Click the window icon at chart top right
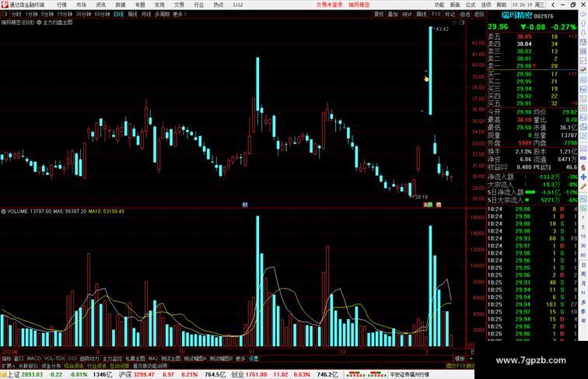 pyautogui.click(x=462, y=23)
